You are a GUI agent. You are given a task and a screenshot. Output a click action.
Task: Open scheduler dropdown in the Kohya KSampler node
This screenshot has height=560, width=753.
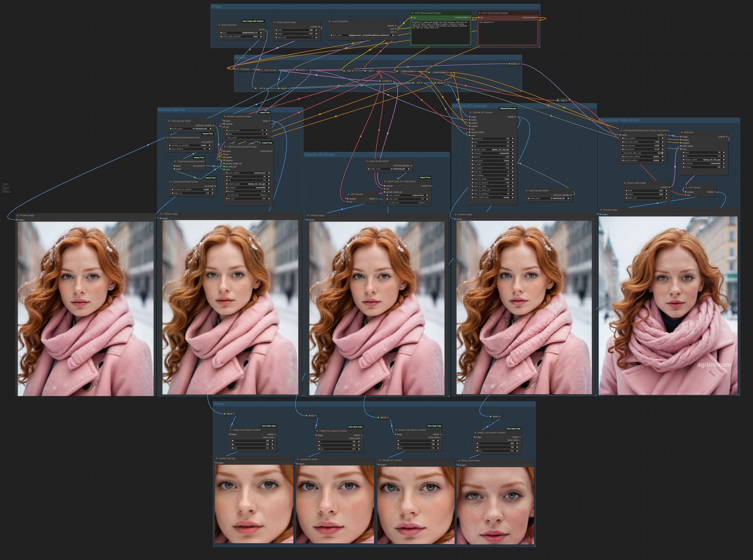coord(704,163)
